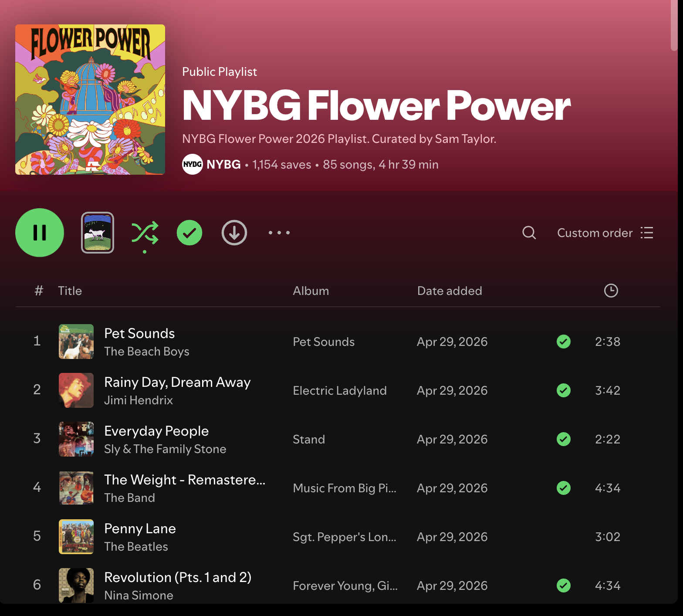Image resolution: width=683 pixels, height=616 pixels.
Task: Click the vertical scrollbar thumb
Action: click(x=674, y=25)
